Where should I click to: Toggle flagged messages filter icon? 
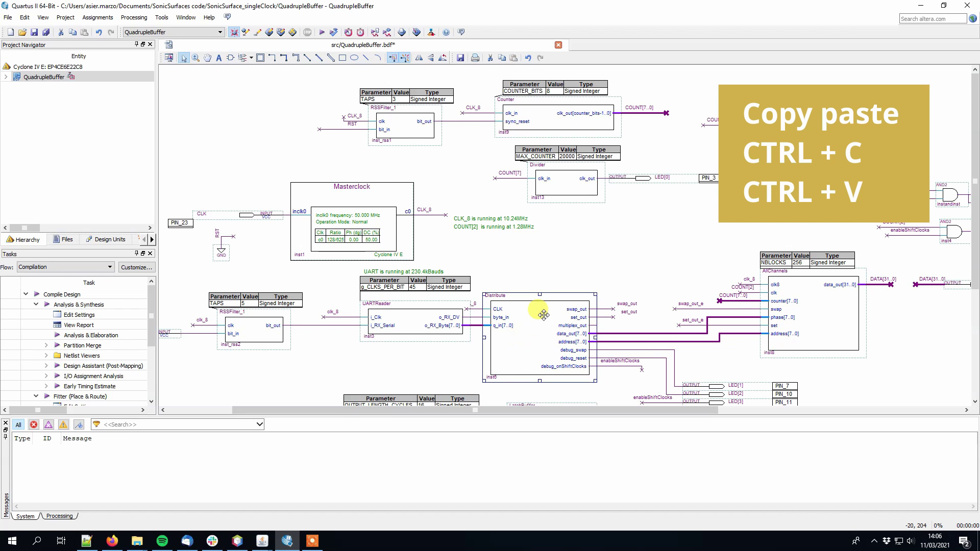point(79,424)
